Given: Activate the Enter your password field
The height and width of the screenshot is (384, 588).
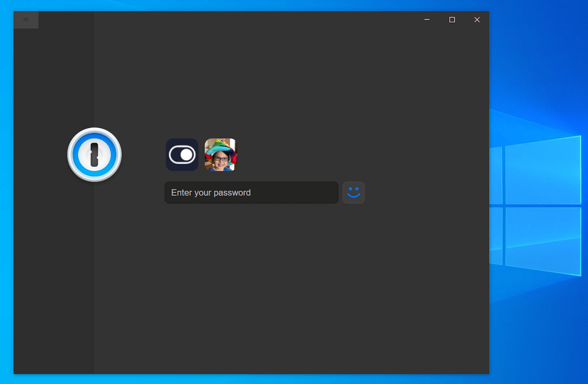Looking at the screenshot, I should pos(251,192).
